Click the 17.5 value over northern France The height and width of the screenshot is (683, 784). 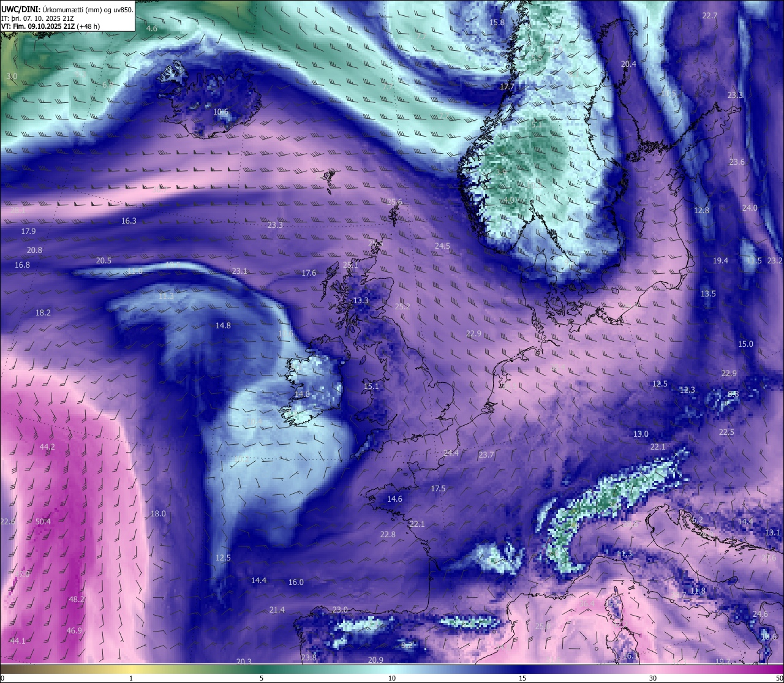click(x=438, y=489)
